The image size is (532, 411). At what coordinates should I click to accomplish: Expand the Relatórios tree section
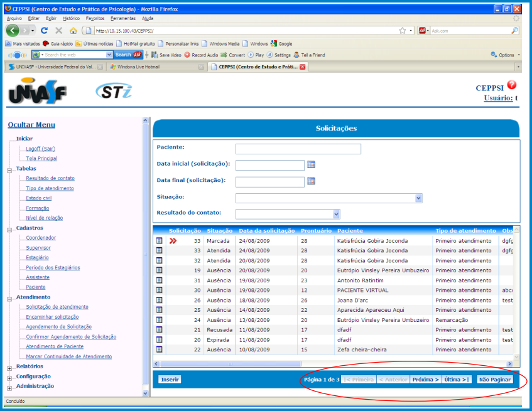(x=9, y=368)
